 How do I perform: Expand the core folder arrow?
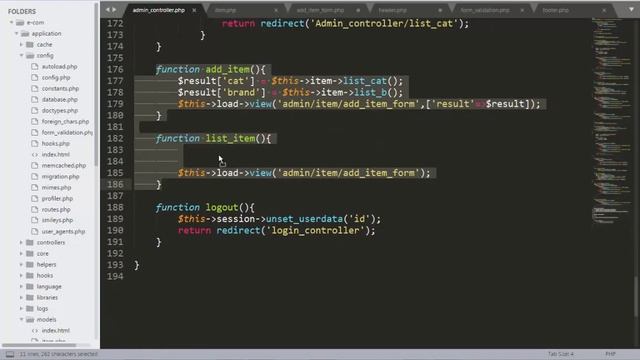click(21, 253)
